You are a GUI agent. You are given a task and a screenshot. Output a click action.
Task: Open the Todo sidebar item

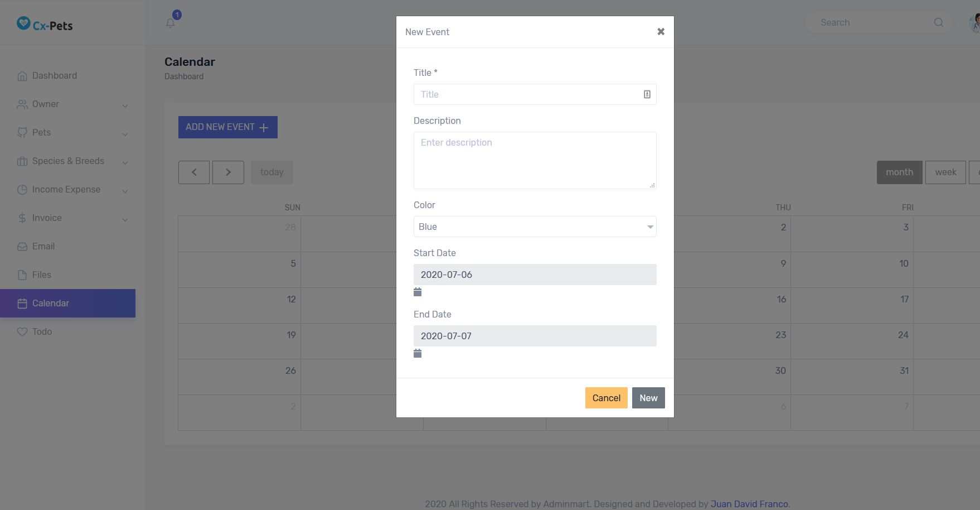coord(42,332)
